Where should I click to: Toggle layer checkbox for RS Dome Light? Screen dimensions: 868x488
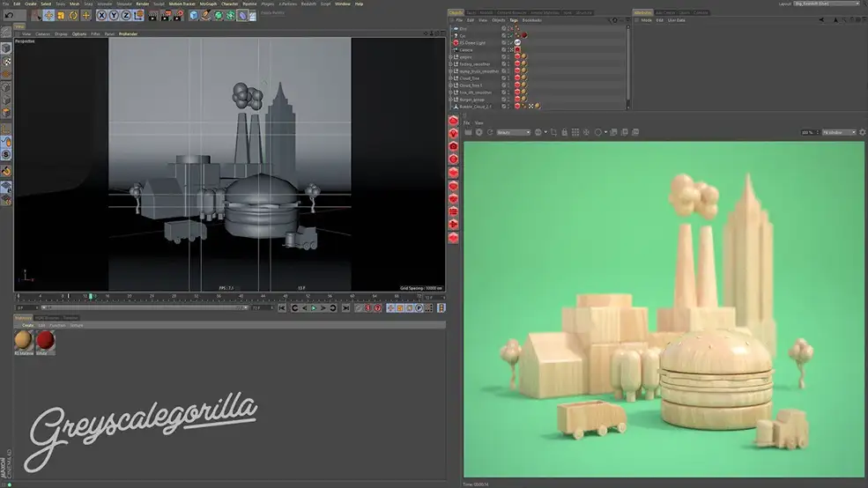[504, 42]
